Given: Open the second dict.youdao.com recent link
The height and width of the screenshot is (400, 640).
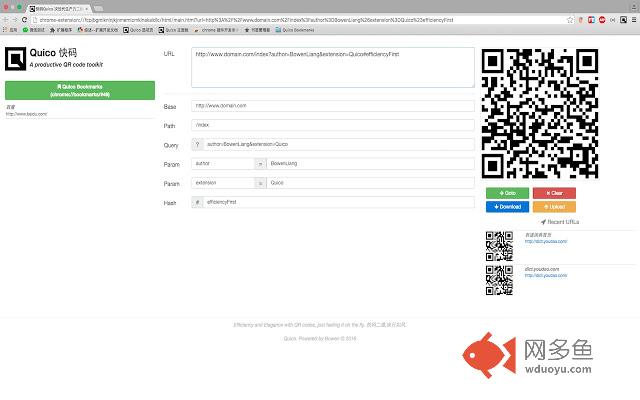Looking at the screenshot, I should pyautogui.click(x=546, y=276).
